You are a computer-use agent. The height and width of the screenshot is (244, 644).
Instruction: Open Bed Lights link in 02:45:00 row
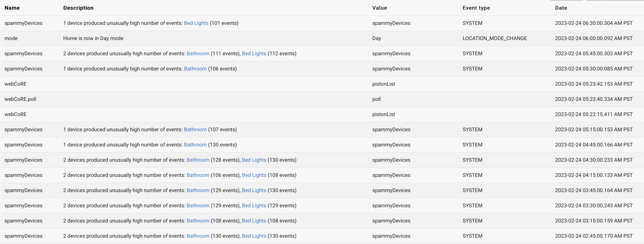coord(254,236)
